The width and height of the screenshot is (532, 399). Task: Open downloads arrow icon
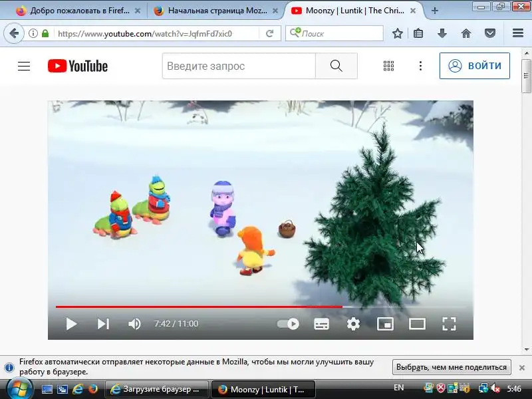click(442, 33)
